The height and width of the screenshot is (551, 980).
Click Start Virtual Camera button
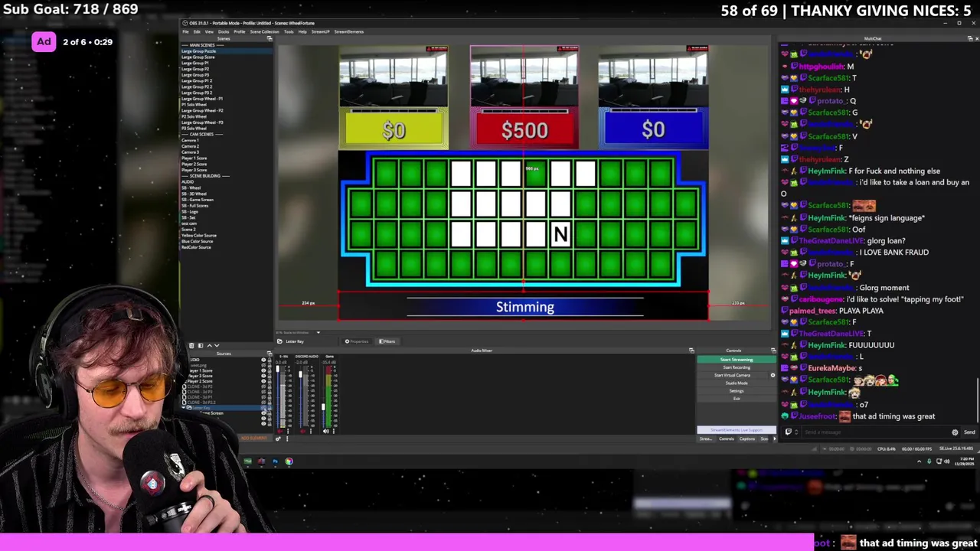[732, 375]
